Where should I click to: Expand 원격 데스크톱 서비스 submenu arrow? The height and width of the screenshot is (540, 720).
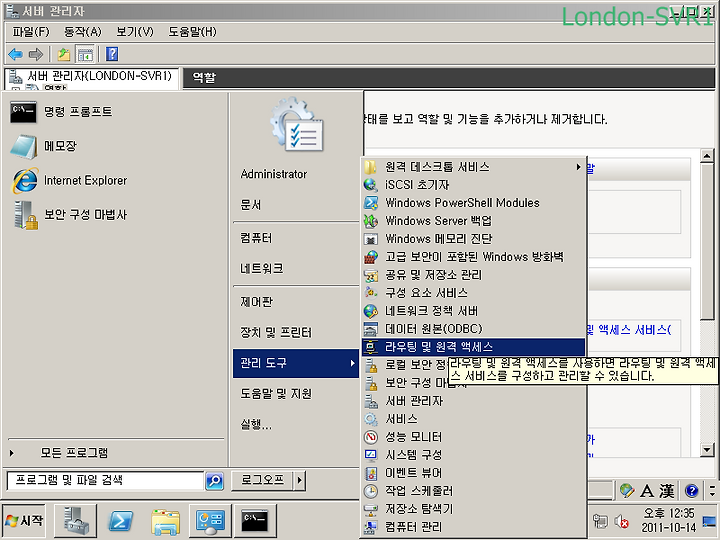click(579, 167)
